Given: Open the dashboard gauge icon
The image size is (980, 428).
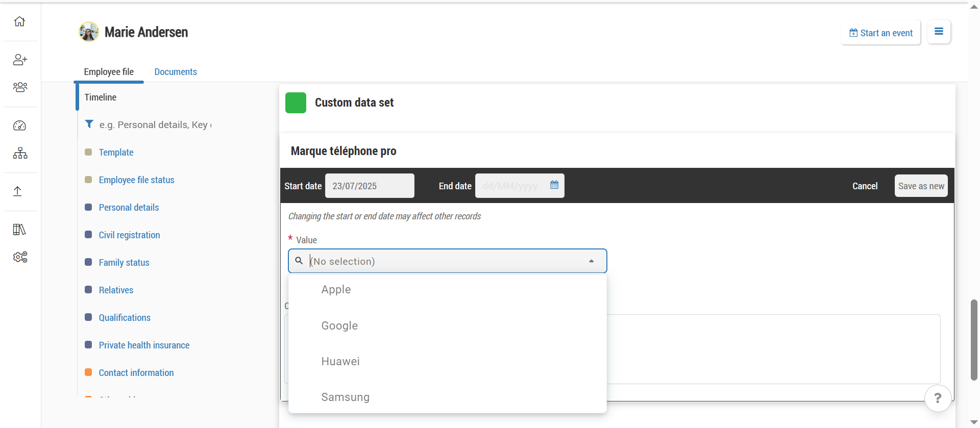Looking at the screenshot, I should point(19,125).
